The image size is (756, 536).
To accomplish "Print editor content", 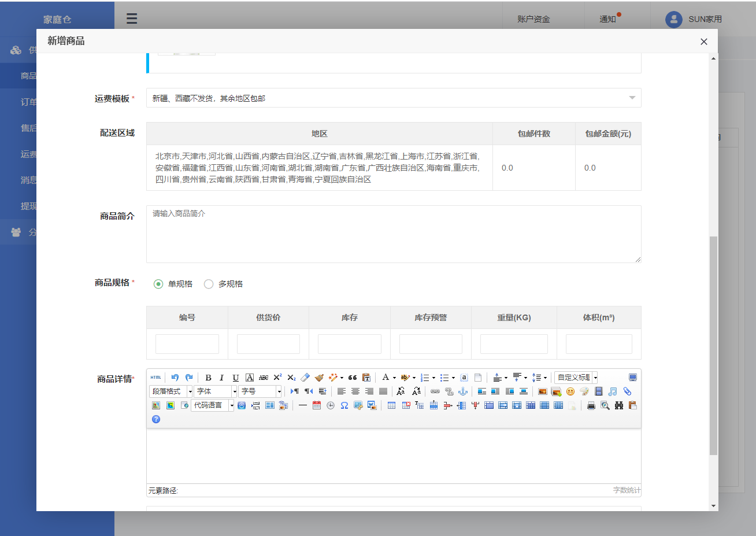I will 591,405.
